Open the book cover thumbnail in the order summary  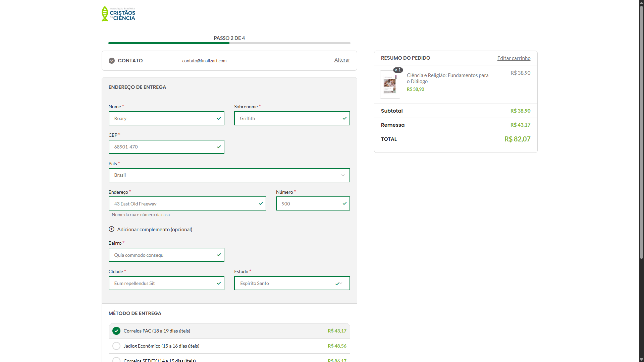click(390, 84)
